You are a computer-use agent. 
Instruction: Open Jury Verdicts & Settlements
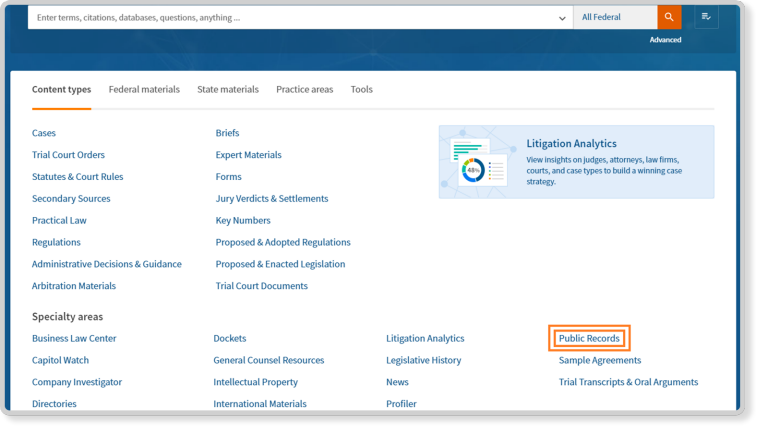coord(269,199)
